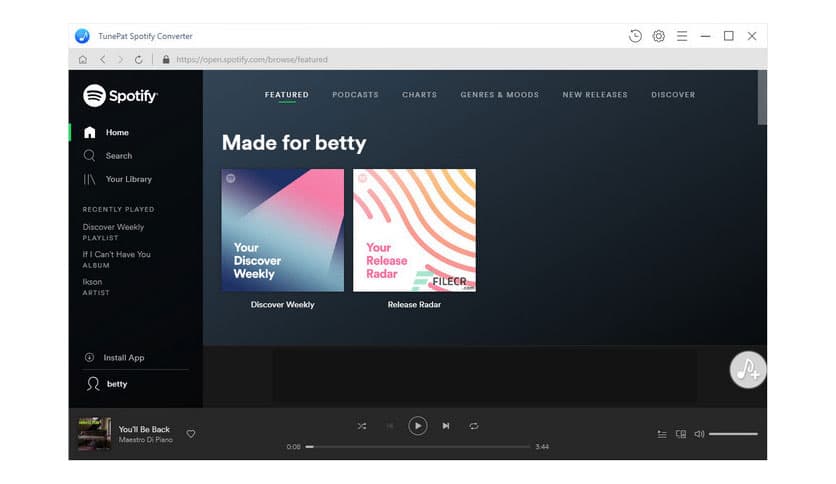Click the TunePat app logo
836x484 pixels.
82,36
